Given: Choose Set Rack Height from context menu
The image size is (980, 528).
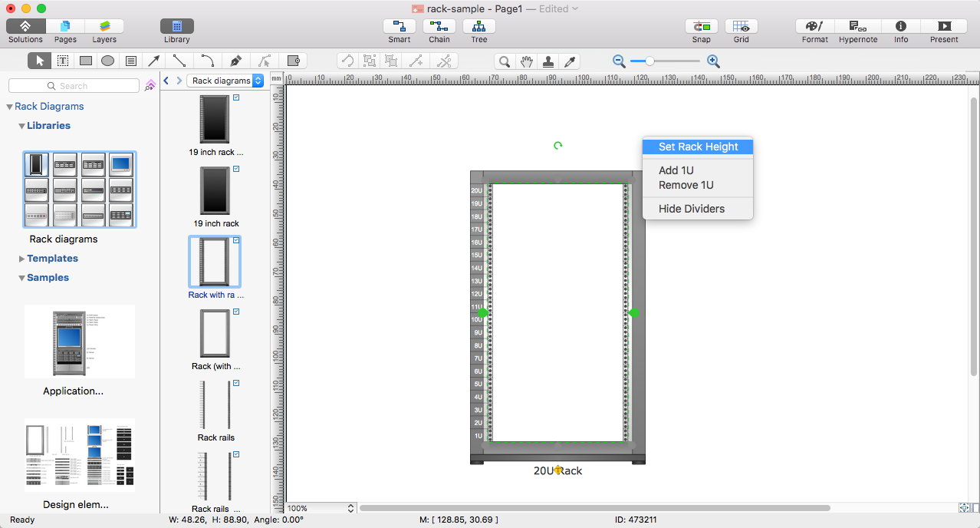Looking at the screenshot, I should 698,147.
